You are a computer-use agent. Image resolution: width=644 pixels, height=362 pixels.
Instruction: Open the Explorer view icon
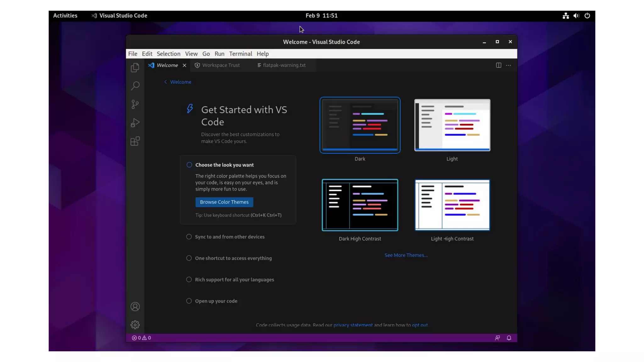coord(135,68)
